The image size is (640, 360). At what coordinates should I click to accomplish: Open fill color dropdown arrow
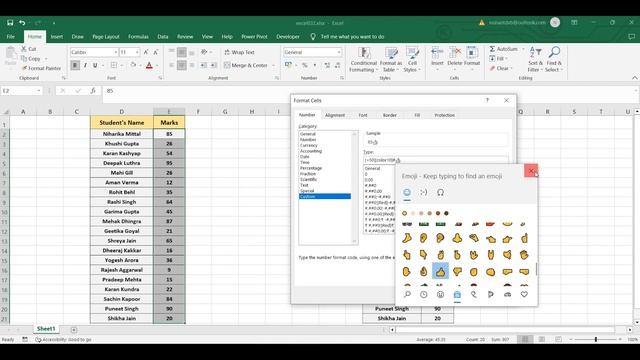(140, 65)
